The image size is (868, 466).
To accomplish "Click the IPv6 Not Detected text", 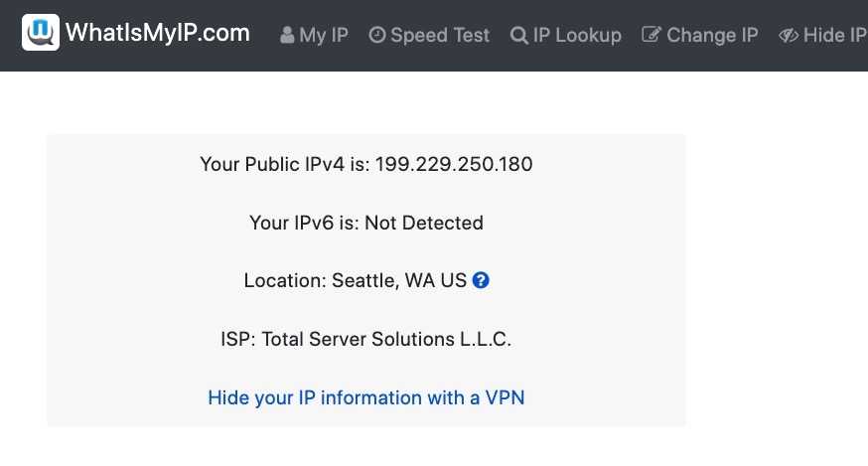I will 424,224.
